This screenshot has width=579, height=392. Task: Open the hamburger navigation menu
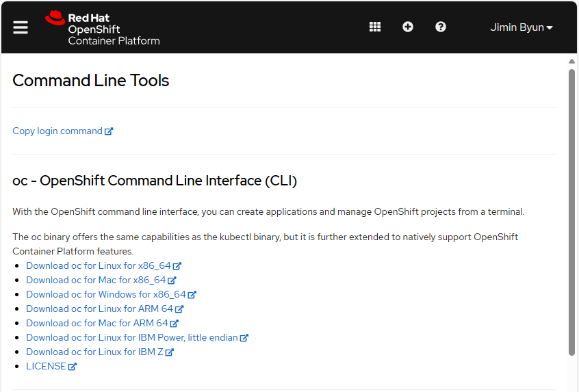(21, 27)
